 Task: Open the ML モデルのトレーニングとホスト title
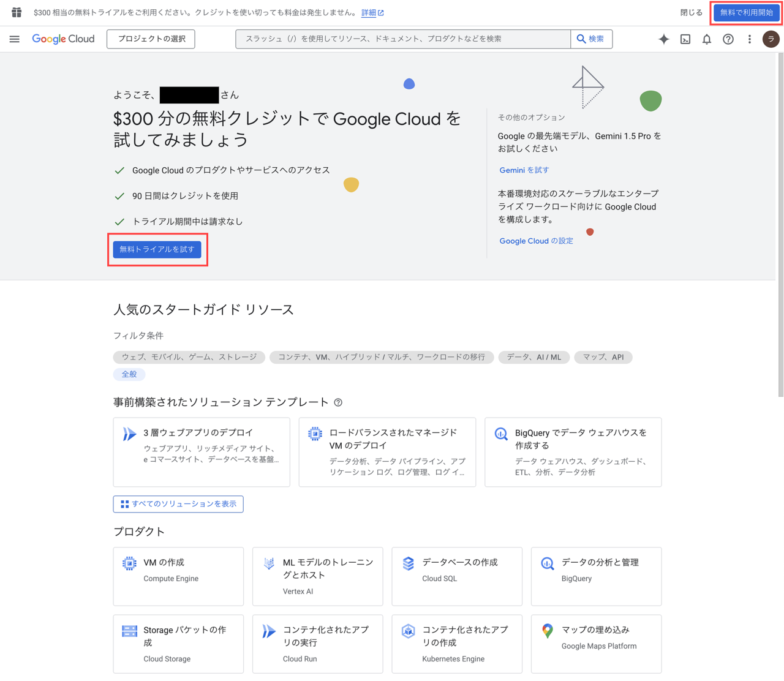[328, 569]
